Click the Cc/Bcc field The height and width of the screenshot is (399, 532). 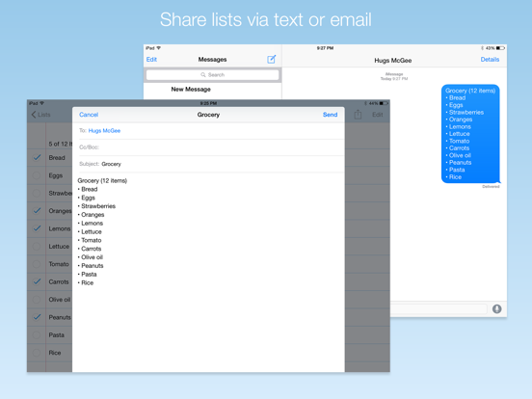click(208, 147)
